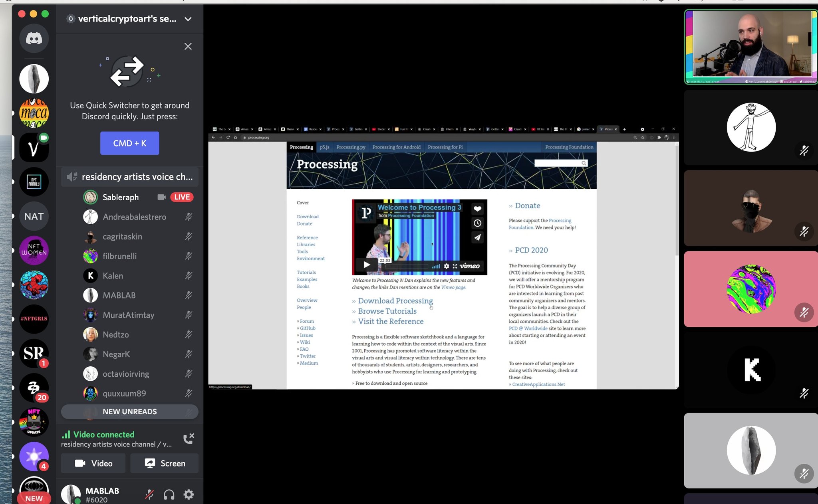
Task: Click the CMD + K button
Action: coord(130,143)
